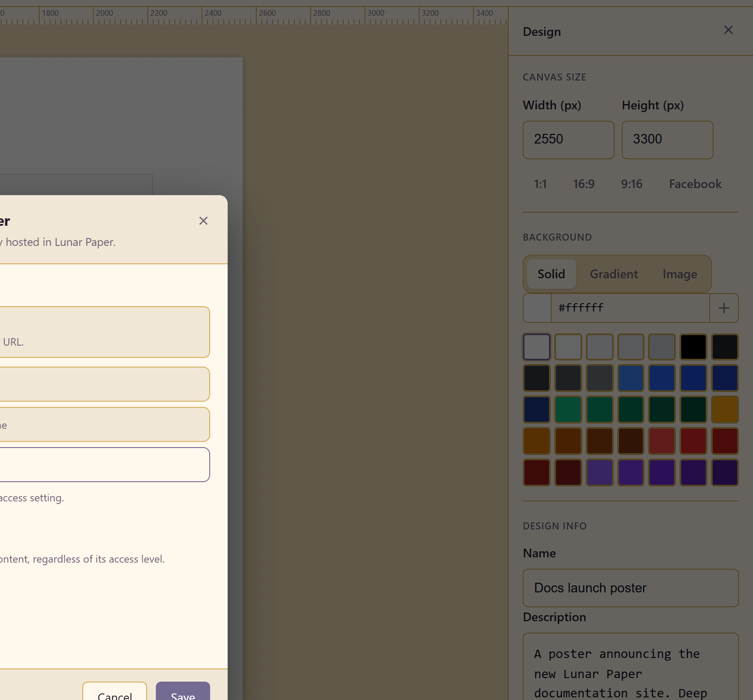Edit the #ffffff hex color field
This screenshot has height=700, width=753.
(x=630, y=308)
